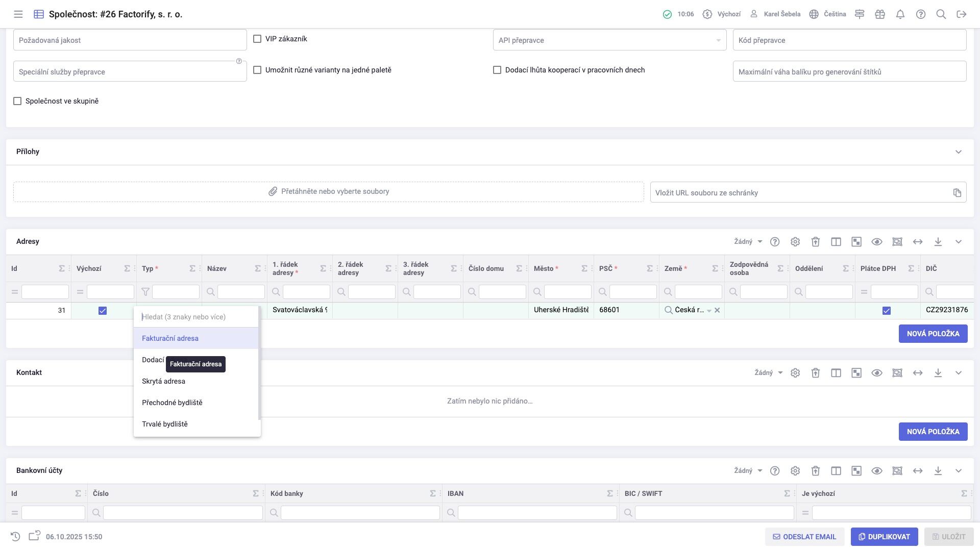
Task: Select Skrytá adresa from type list
Action: tap(163, 381)
